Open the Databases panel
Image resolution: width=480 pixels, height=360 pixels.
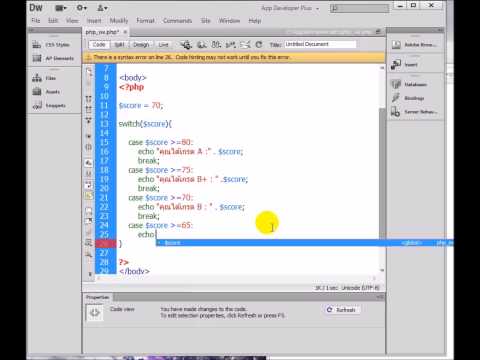point(409,85)
